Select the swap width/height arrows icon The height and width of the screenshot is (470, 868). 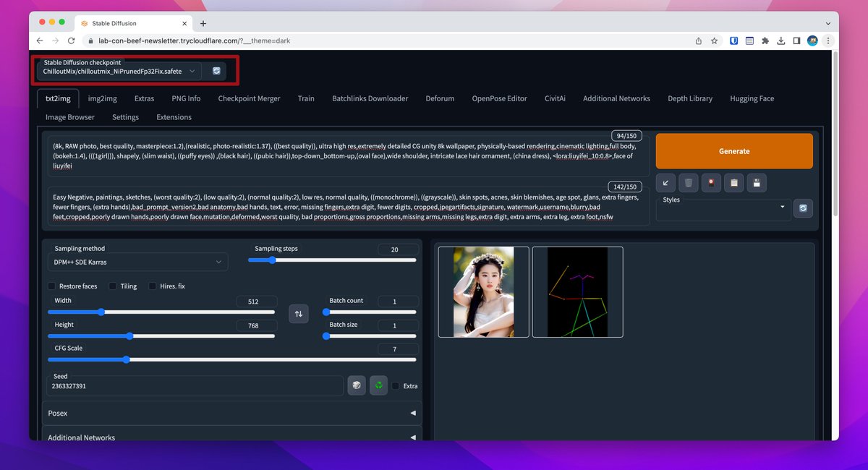pos(299,313)
